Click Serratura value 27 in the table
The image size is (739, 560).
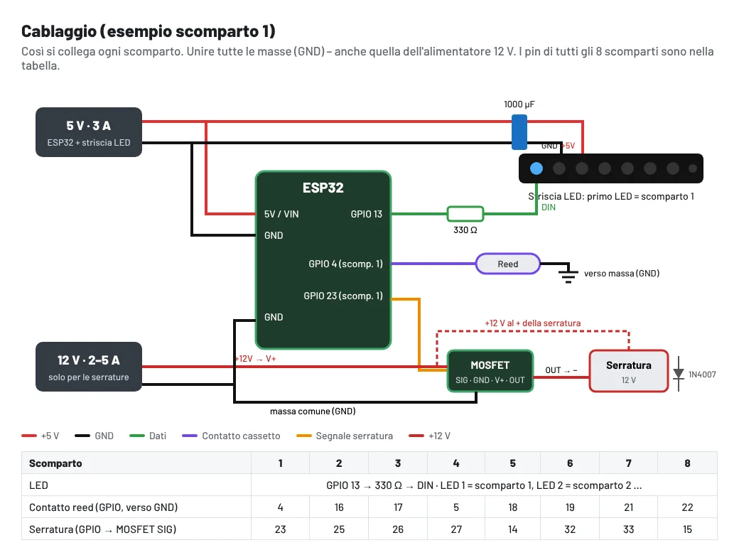pos(456,529)
